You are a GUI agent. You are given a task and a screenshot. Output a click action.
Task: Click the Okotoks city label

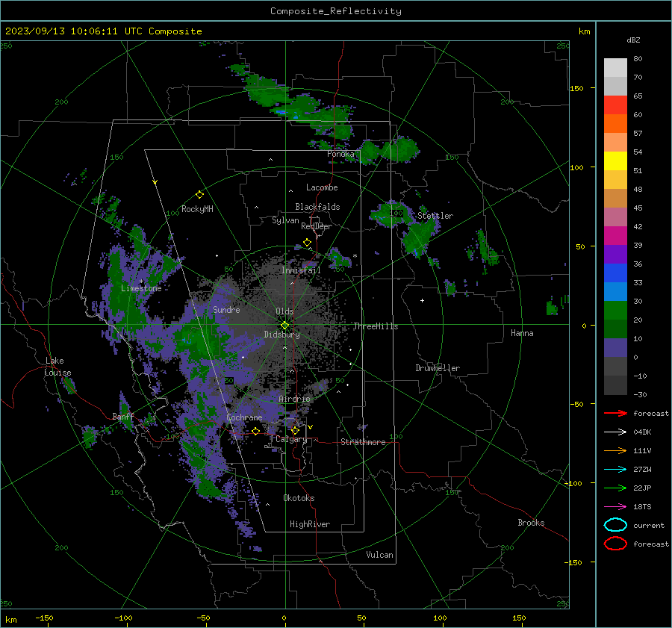tap(299, 498)
